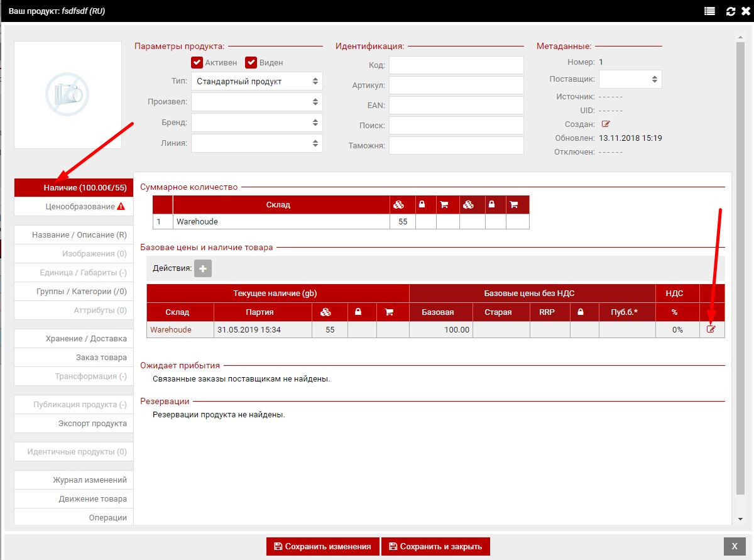Uncheck the Активен checkbox
754x560 pixels.
coord(197,62)
